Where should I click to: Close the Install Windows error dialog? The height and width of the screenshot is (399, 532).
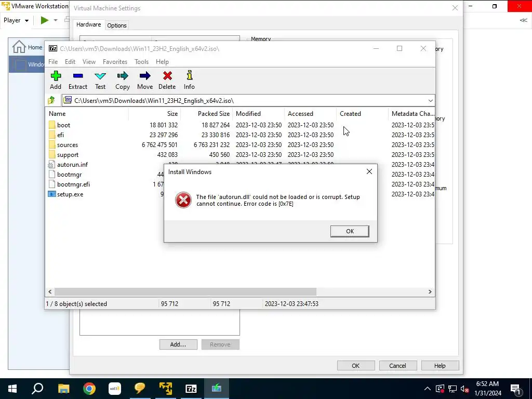click(369, 171)
